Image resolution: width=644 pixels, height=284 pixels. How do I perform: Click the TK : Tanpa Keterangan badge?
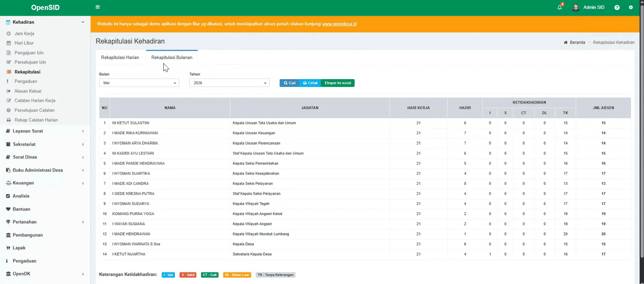coord(275,275)
